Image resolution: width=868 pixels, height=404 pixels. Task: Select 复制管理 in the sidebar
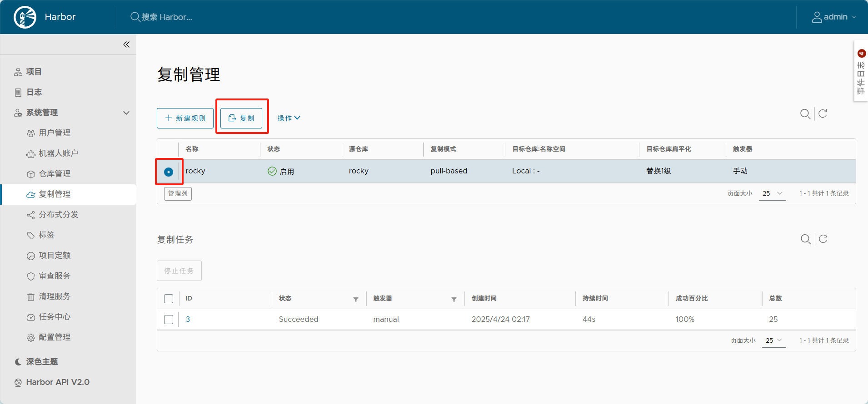[x=68, y=194]
